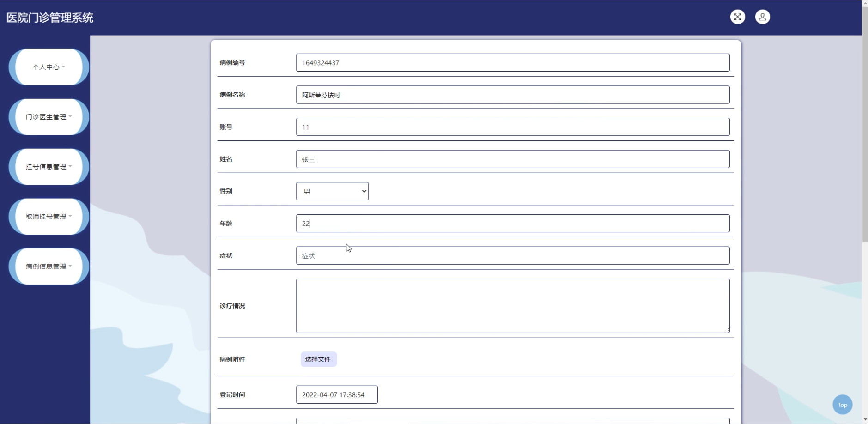This screenshot has width=868, height=424.
Task: Select the 姓名 input field
Action: tap(513, 159)
